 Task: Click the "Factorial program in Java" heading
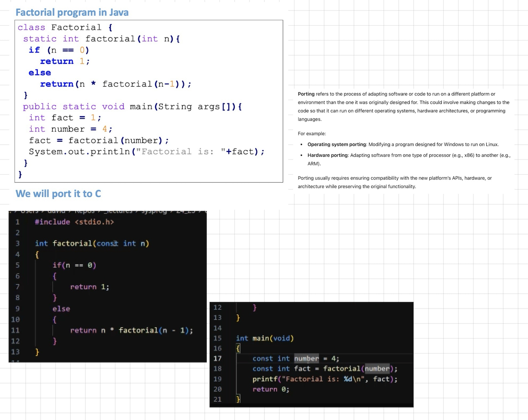tap(72, 12)
